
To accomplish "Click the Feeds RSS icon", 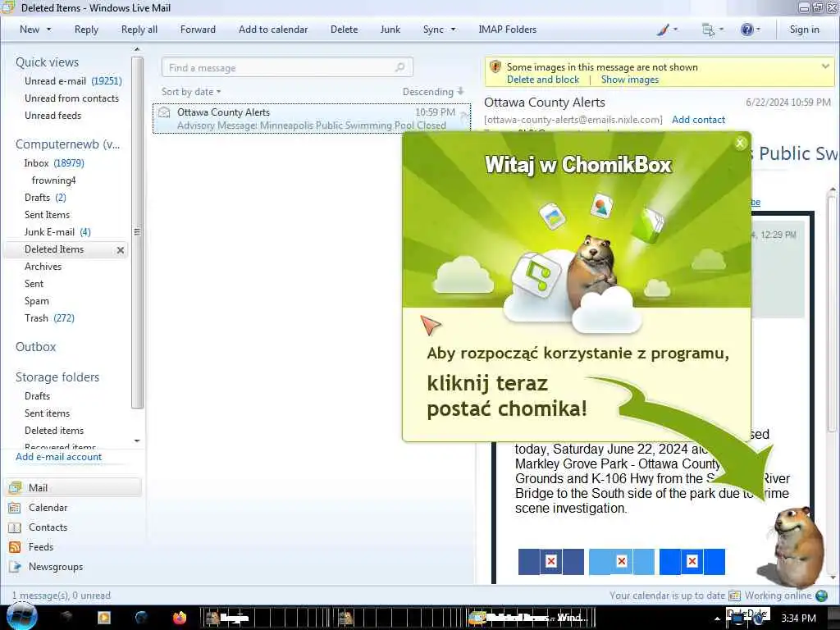I will (x=15, y=547).
